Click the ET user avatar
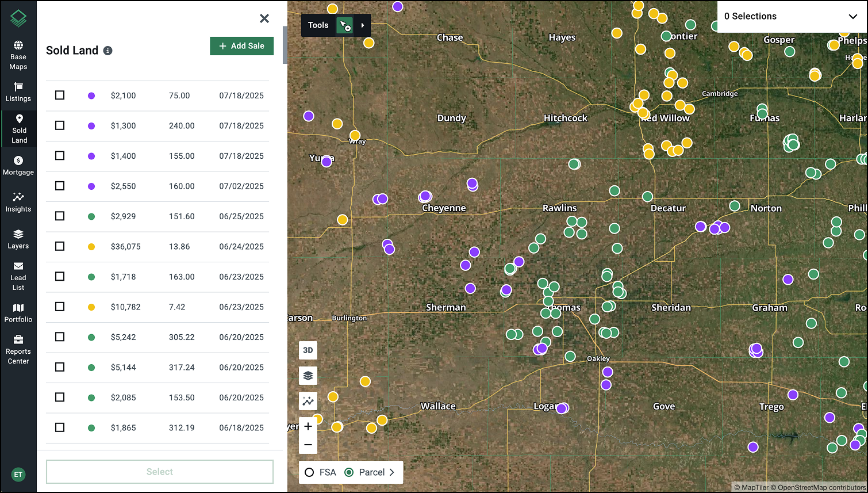This screenshot has height=493, width=868. pos(18,475)
